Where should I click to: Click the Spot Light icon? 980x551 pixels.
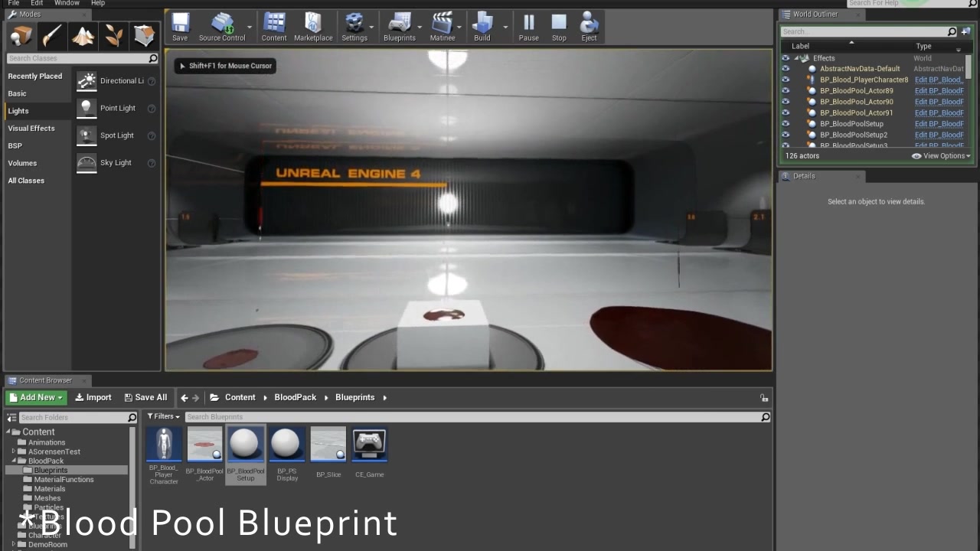coord(87,135)
